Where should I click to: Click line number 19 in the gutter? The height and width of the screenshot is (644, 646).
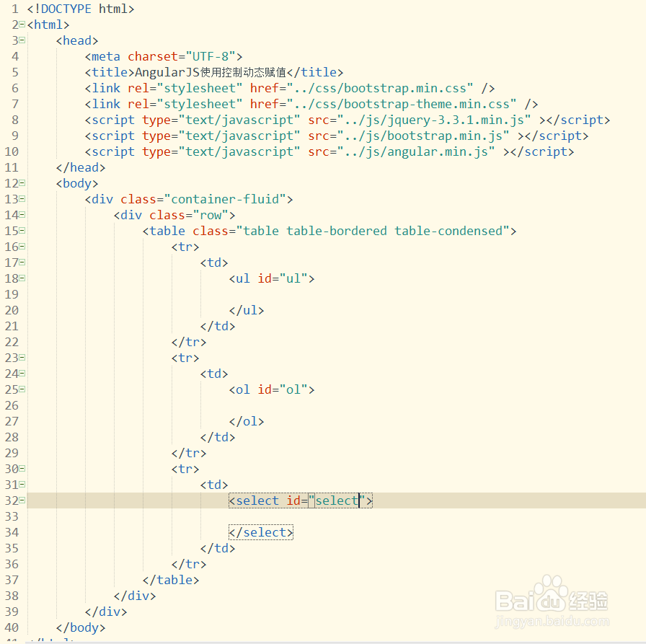(x=12, y=294)
